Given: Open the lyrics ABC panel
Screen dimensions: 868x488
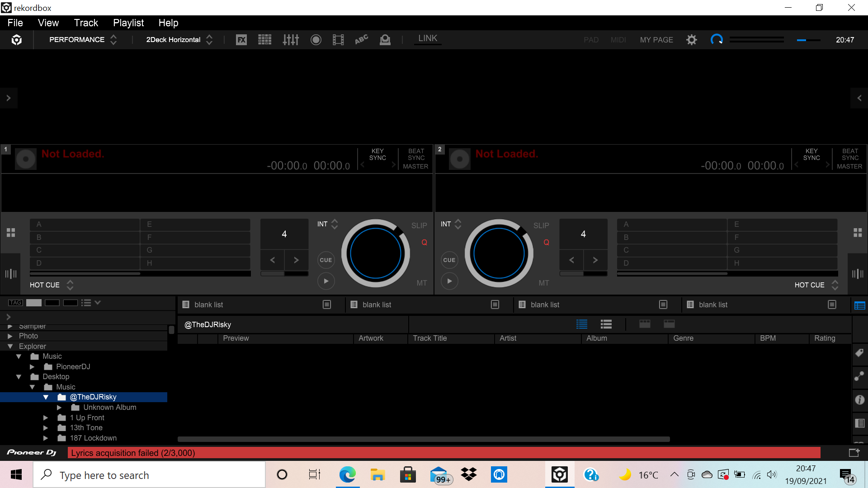Looking at the screenshot, I should pyautogui.click(x=362, y=40).
